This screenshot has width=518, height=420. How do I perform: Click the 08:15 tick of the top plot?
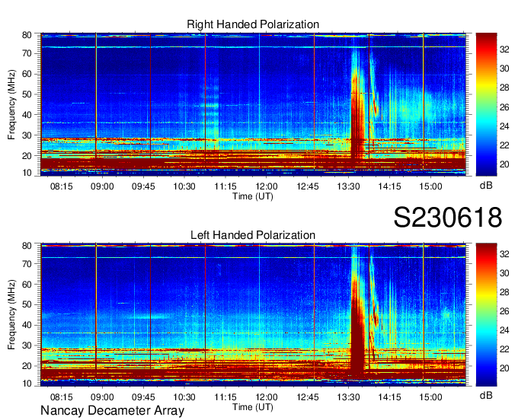pyautogui.click(x=61, y=186)
